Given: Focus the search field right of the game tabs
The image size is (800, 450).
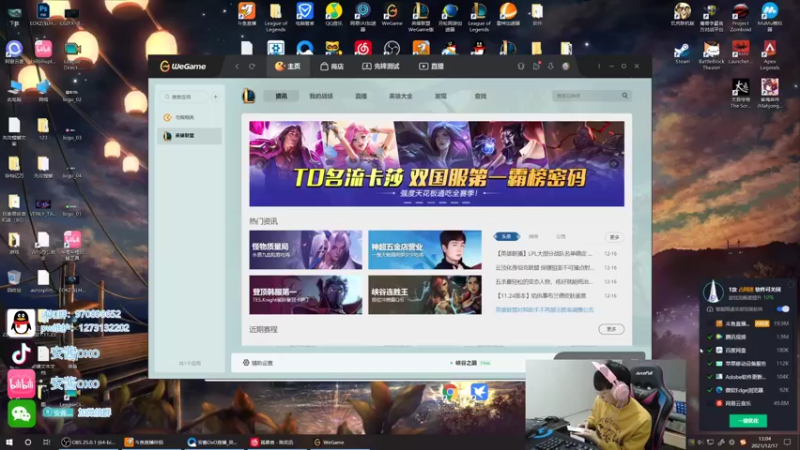Looking at the screenshot, I should pyautogui.click(x=592, y=95).
